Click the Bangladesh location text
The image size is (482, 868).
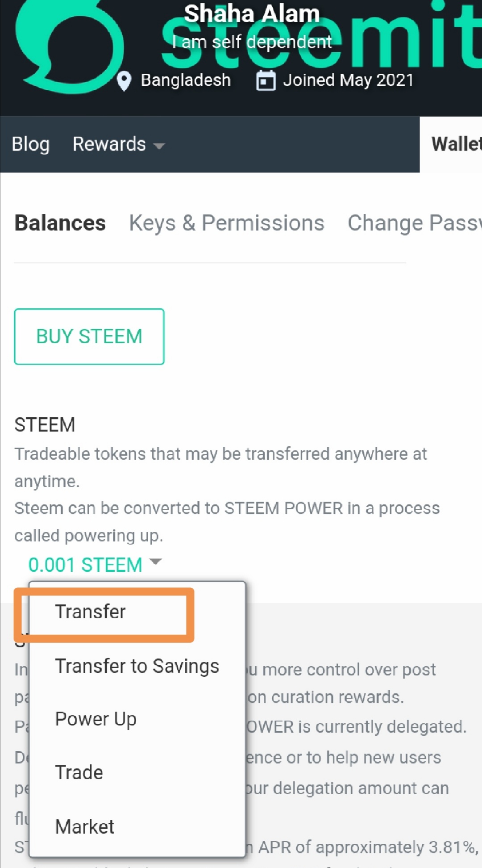click(x=186, y=80)
